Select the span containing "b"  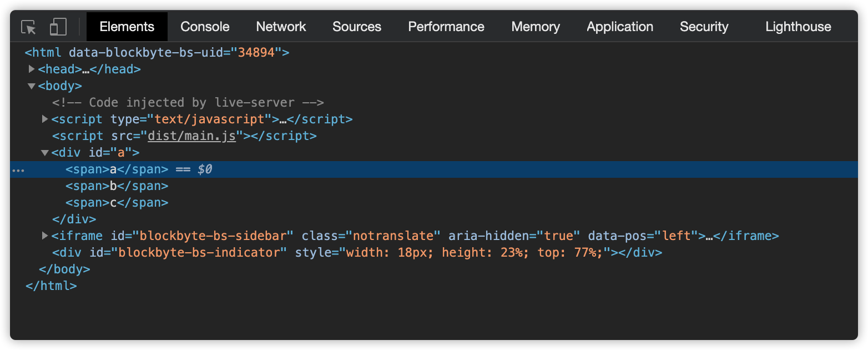pos(117,186)
